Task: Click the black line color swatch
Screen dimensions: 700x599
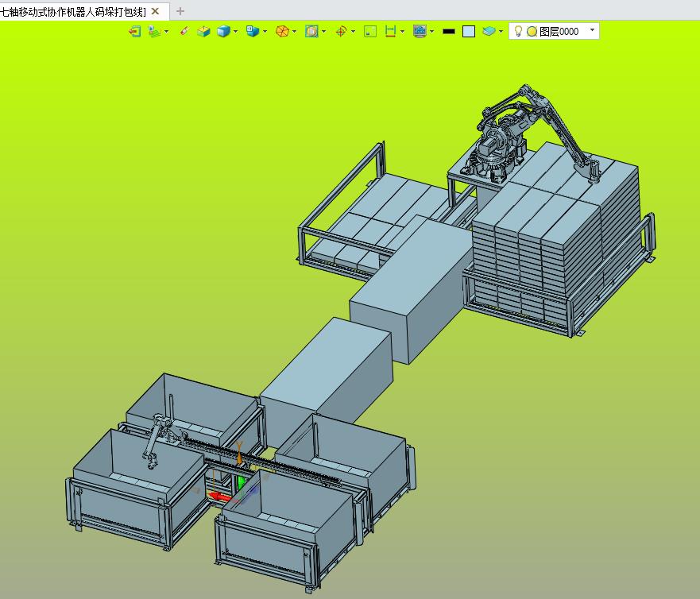Action: pyautogui.click(x=449, y=31)
